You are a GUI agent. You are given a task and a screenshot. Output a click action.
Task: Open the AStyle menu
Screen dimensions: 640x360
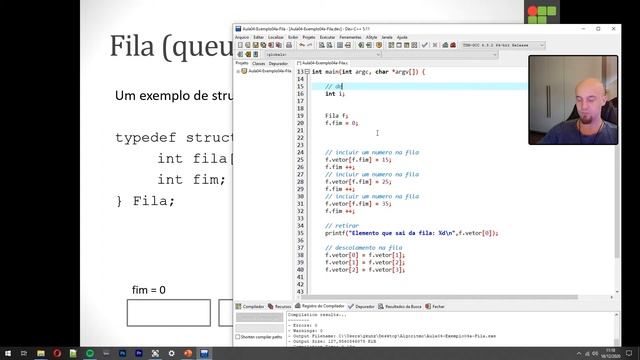click(371, 37)
